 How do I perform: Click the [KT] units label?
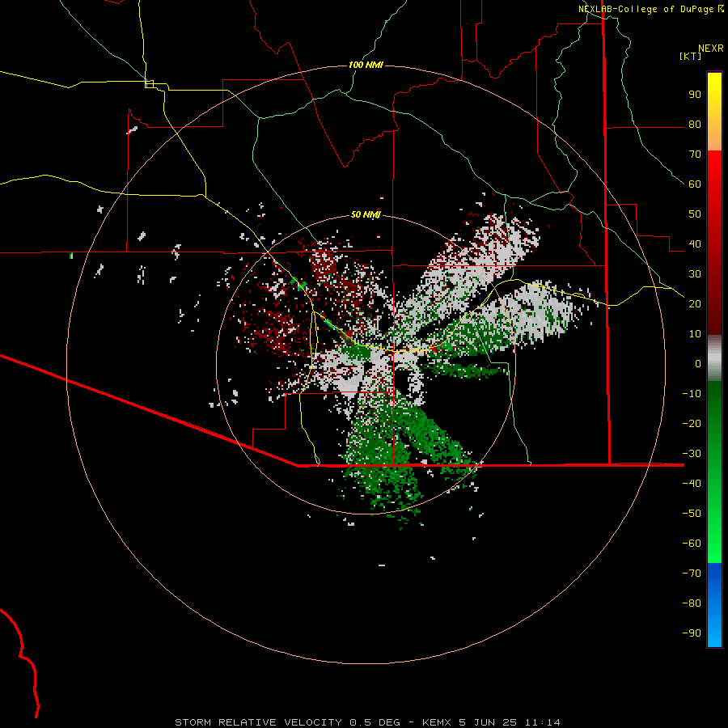click(691, 56)
